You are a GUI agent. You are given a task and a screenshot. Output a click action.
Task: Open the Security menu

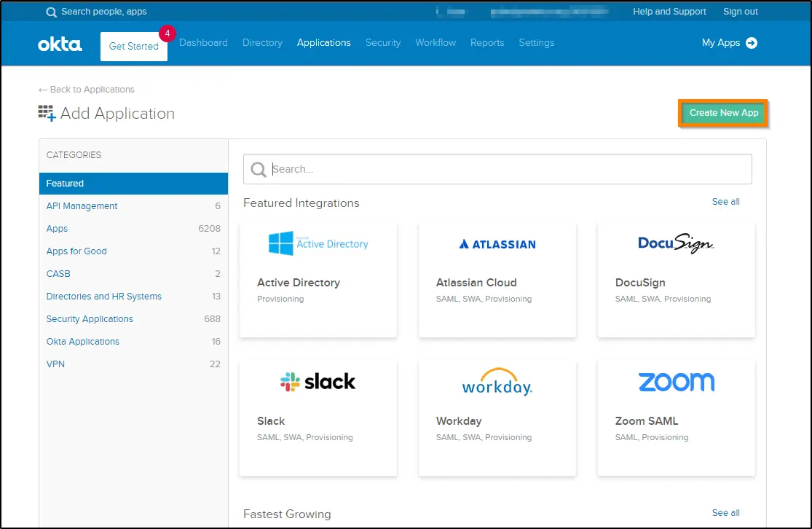pyautogui.click(x=383, y=42)
